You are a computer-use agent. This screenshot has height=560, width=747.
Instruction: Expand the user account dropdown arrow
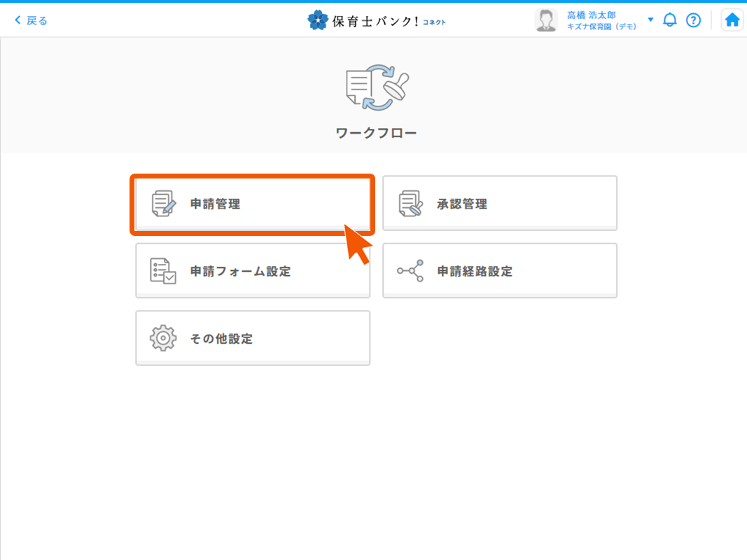point(650,20)
